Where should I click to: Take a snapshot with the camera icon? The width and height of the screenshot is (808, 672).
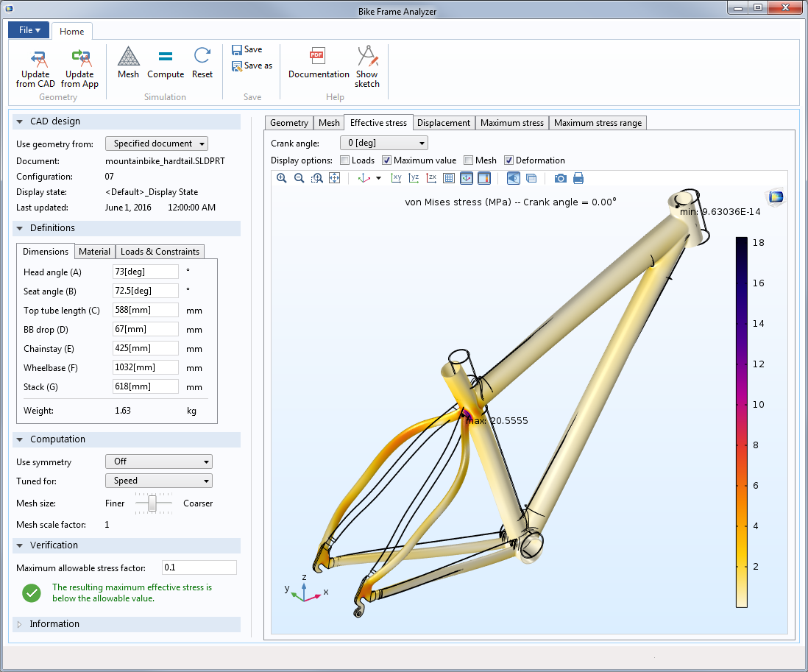click(x=561, y=178)
